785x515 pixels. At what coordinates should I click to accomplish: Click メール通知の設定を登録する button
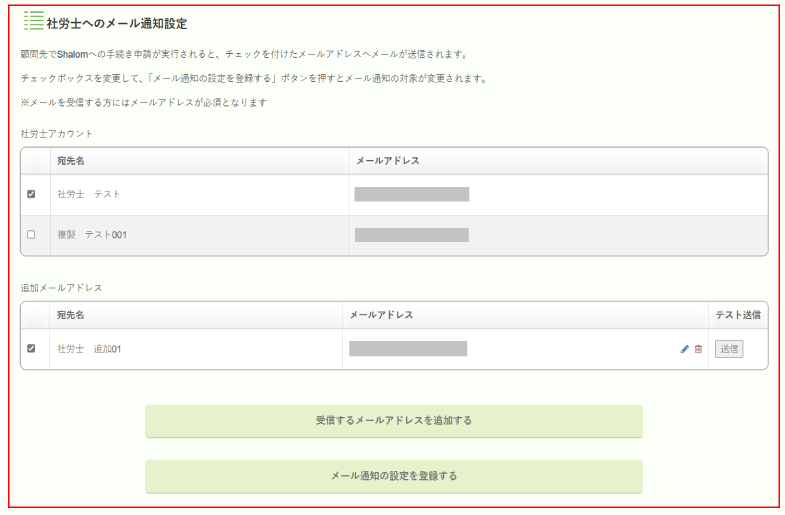(x=394, y=476)
